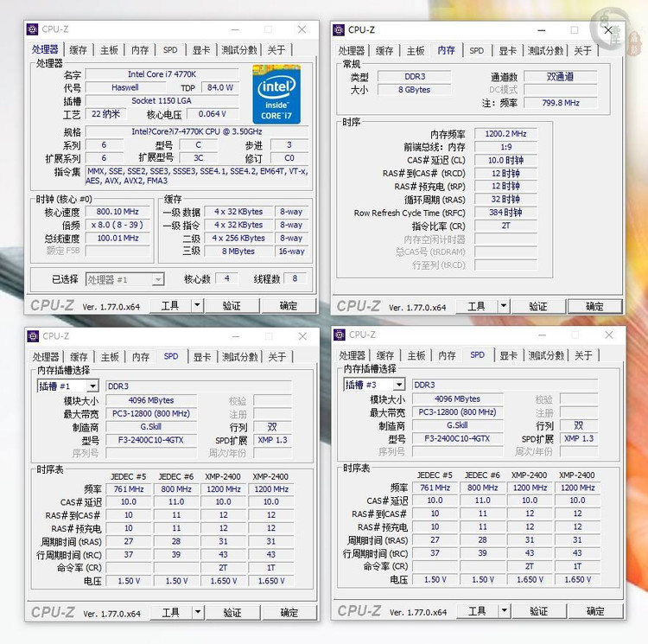Open 处理器 tab in bottom-left SPD window
The height and width of the screenshot is (644, 648).
pyautogui.click(x=46, y=357)
